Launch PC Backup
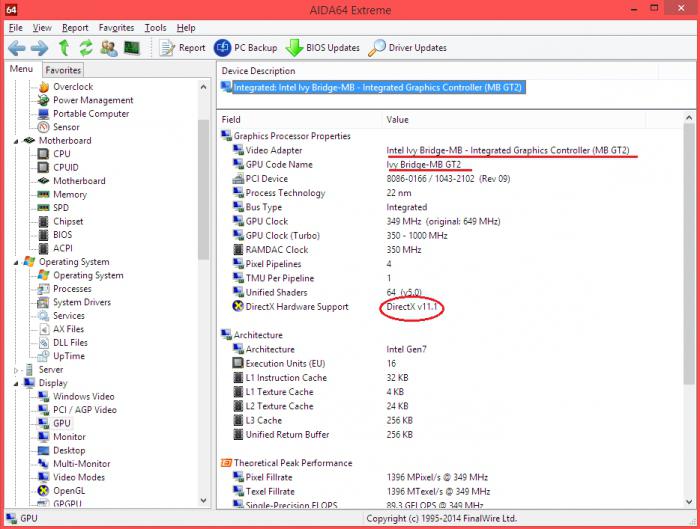 pos(245,48)
